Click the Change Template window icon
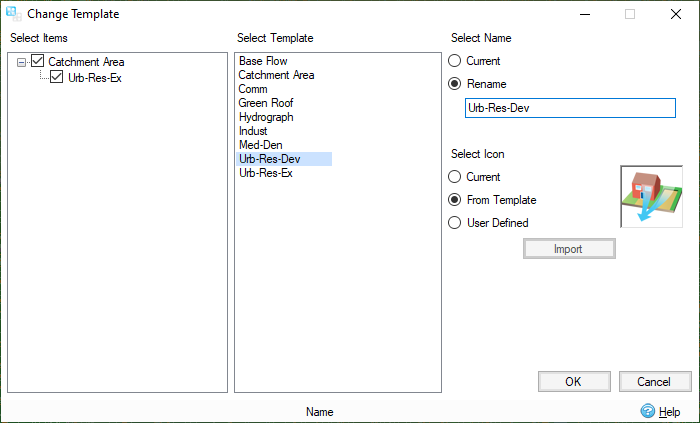Viewport: 700px width, 423px height. click(x=14, y=14)
